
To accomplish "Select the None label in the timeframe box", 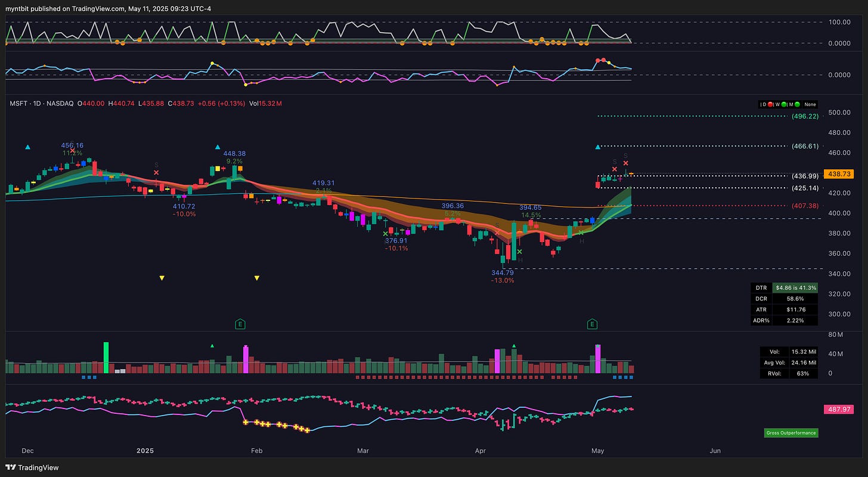I will [809, 104].
